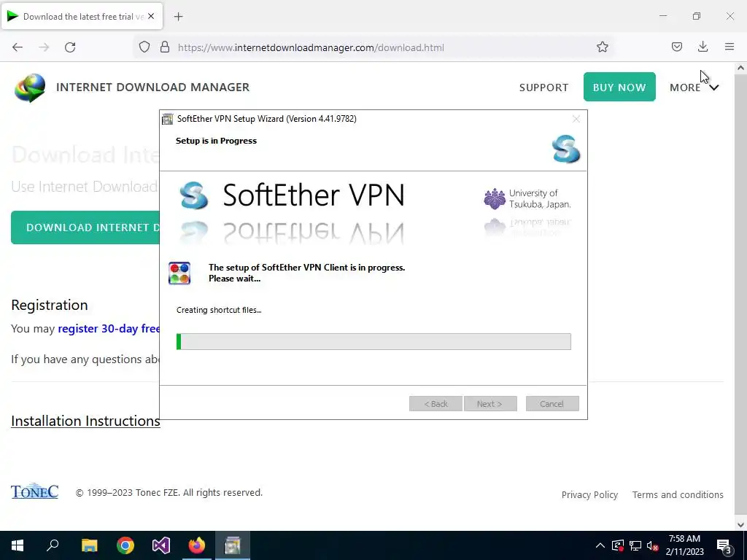The image size is (747, 560).
Task: Open Visual Studio from taskbar
Action: (161, 545)
